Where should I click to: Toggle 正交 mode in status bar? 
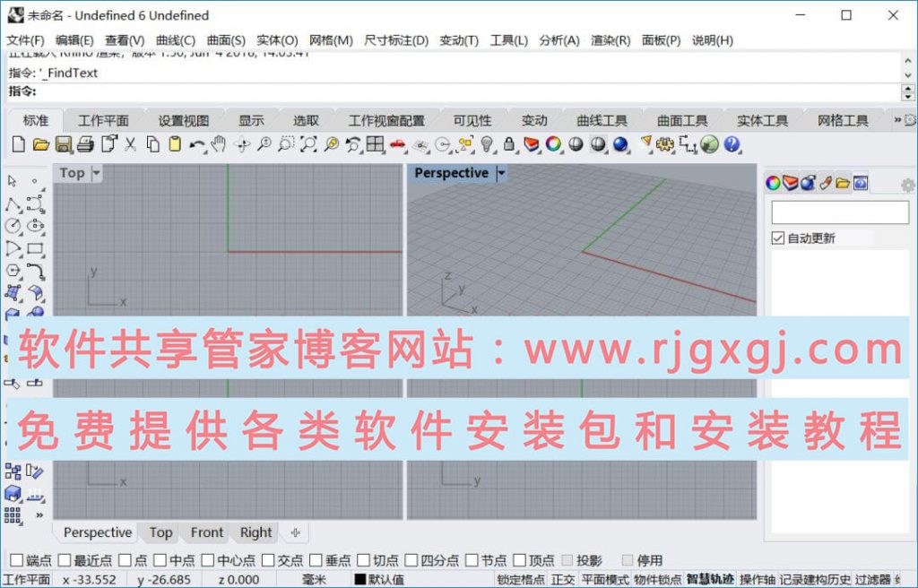click(563, 580)
